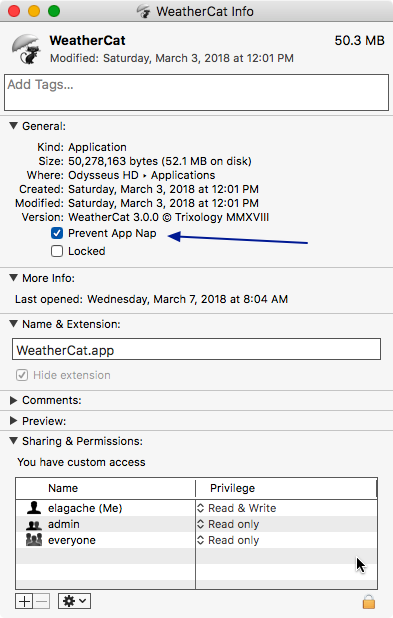Viewport: 393px width, 618px height.
Task: Click the version text WeatherCat 3.0.0
Action: (x=168, y=217)
